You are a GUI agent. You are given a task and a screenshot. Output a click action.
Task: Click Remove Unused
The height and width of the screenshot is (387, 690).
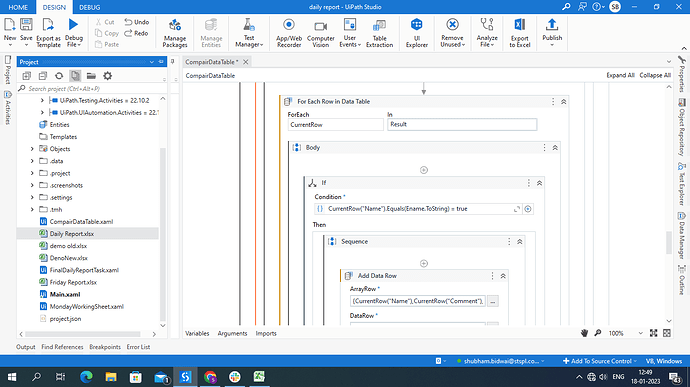coord(452,33)
